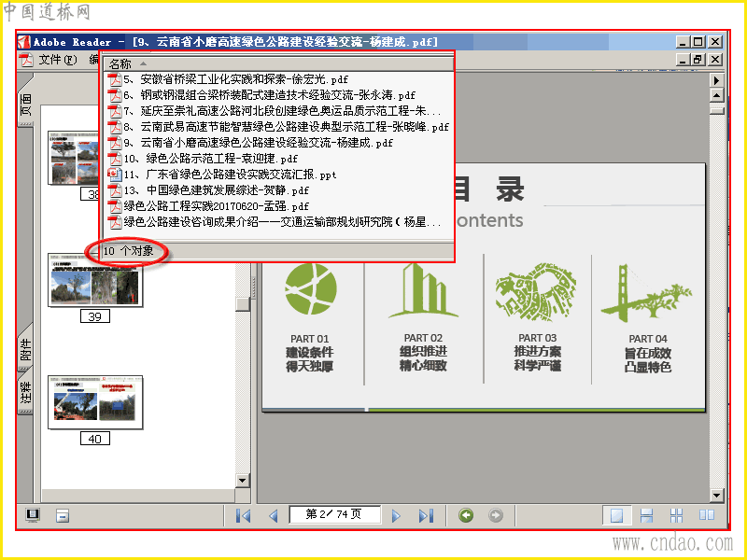Restore the inner document window
Viewport: 747px width, 560px height.
pos(698,60)
